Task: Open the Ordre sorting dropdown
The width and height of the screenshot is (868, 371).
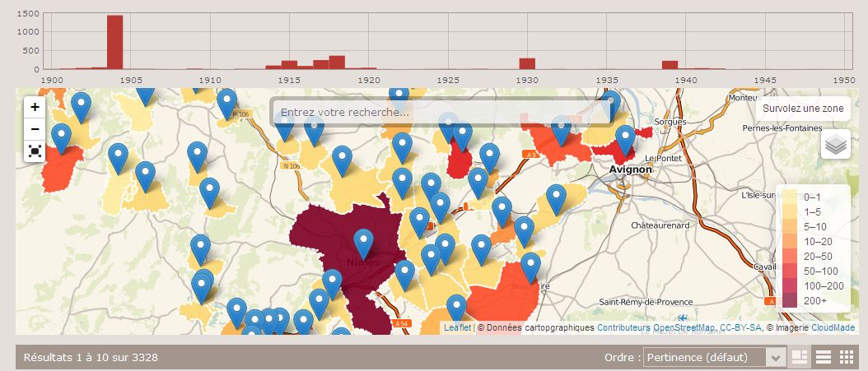Action: [x=714, y=357]
